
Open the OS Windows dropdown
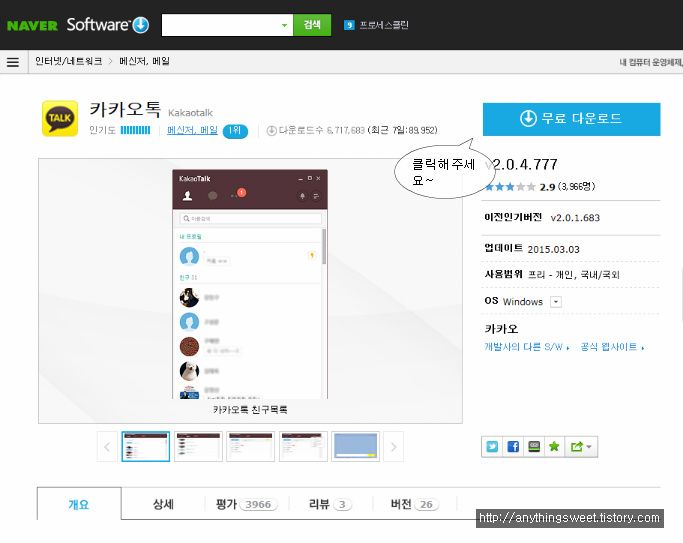[556, 302]
